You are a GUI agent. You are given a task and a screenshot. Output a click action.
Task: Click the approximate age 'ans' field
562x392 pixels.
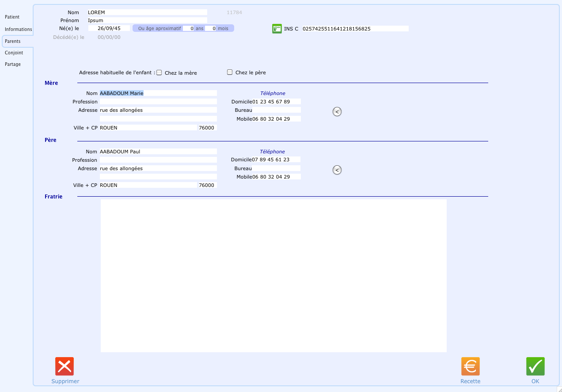pyautogui.click(x=188, y=28)
